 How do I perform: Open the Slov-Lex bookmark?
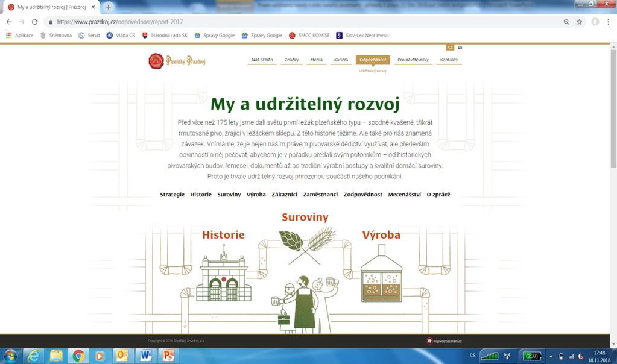pos(363,36)
